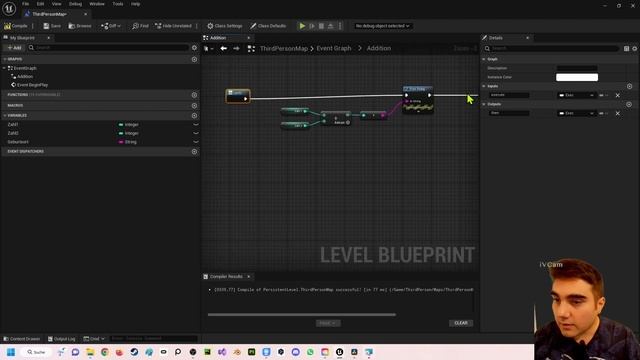640x360 pixels.
Task: Open the Tools menu
Action: pyautogui.click(x=118, y=4)
